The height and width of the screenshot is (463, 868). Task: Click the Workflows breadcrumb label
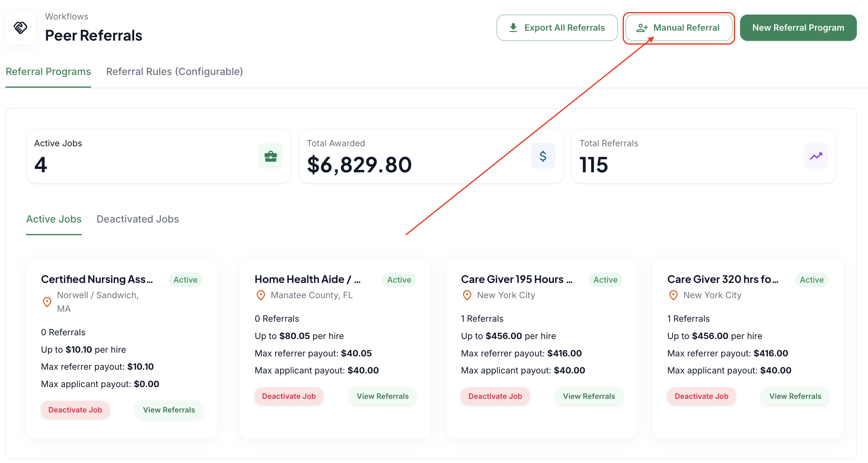(67, 16)
